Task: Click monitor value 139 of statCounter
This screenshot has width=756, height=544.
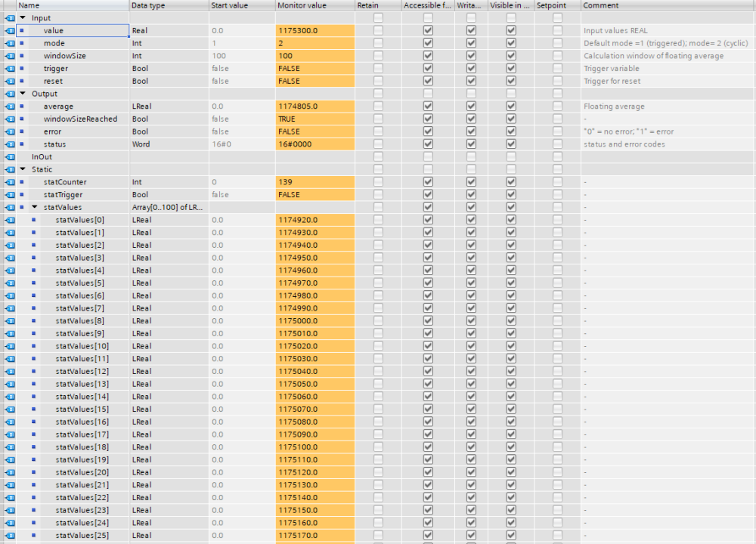Action: 315,181
